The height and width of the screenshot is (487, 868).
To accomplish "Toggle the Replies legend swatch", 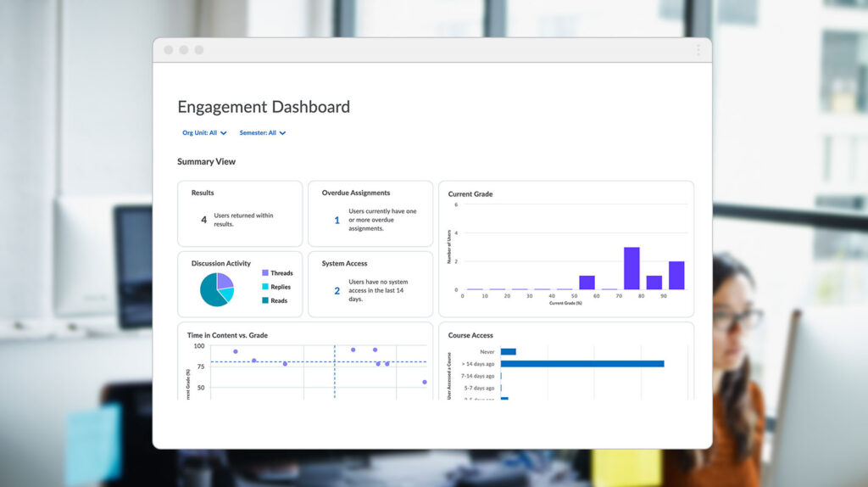I will click(x=265, y=287).
